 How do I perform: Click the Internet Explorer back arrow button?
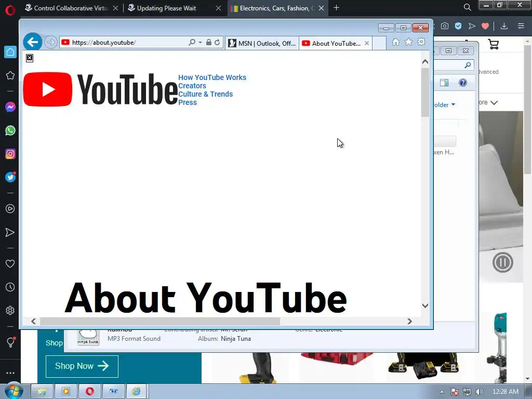coord(33,42)
